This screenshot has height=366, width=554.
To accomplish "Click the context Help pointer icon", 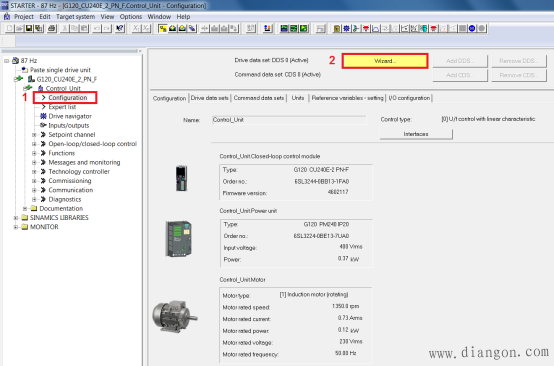I will pos(120,28).
